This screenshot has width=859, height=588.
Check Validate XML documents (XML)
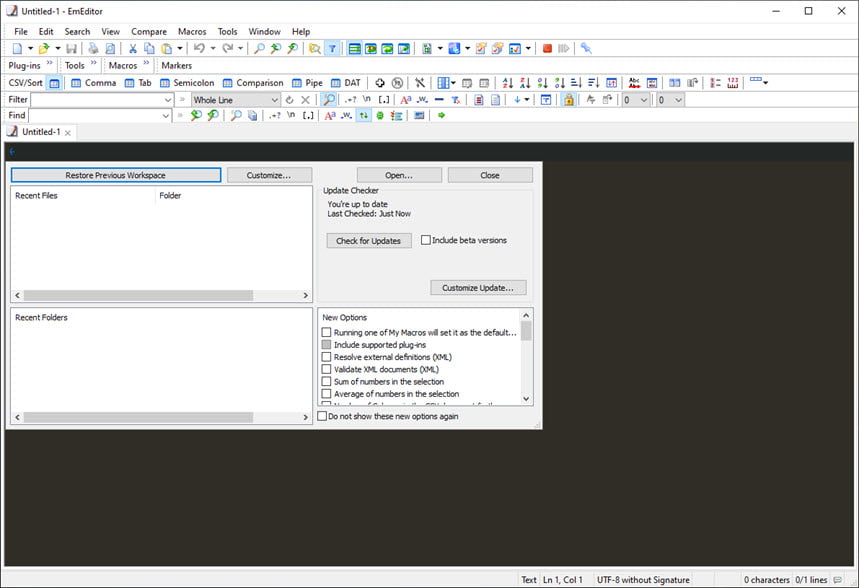point(327,369)
